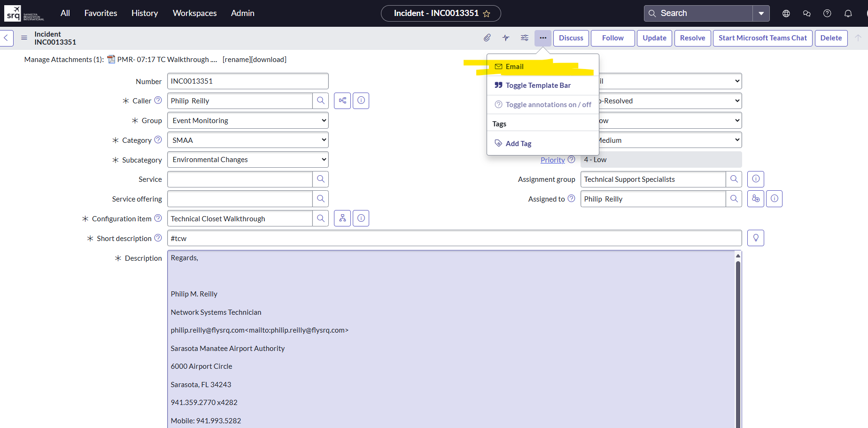Select Email from the open context menu
The width and height of the screenshot is (868, 428).
(x=514, y=66)
